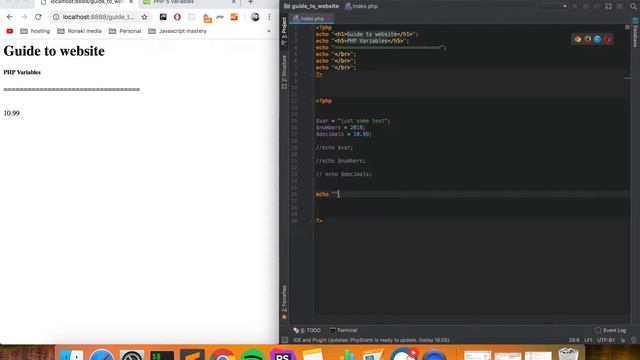Screen dimensions: 640x360
Task: Open the run configuration dropdown in PhpStorm
Action: click(552, 6)
